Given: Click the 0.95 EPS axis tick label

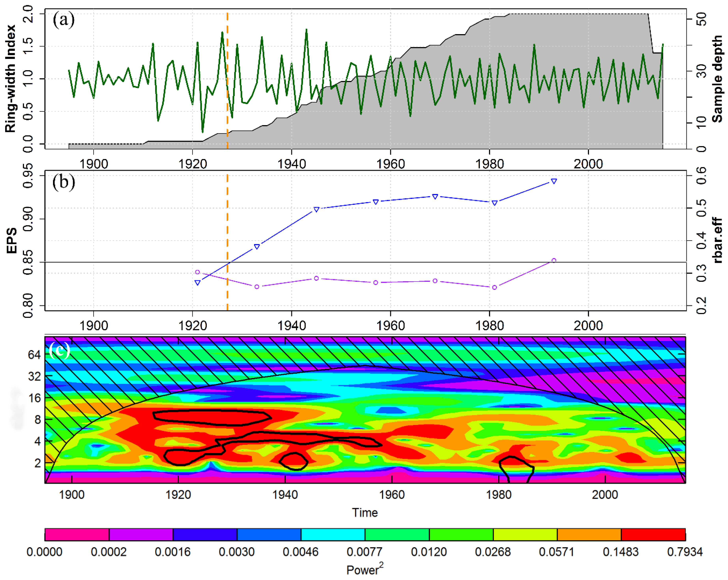Looking at the screenshot, I should (x=28, y=175).
